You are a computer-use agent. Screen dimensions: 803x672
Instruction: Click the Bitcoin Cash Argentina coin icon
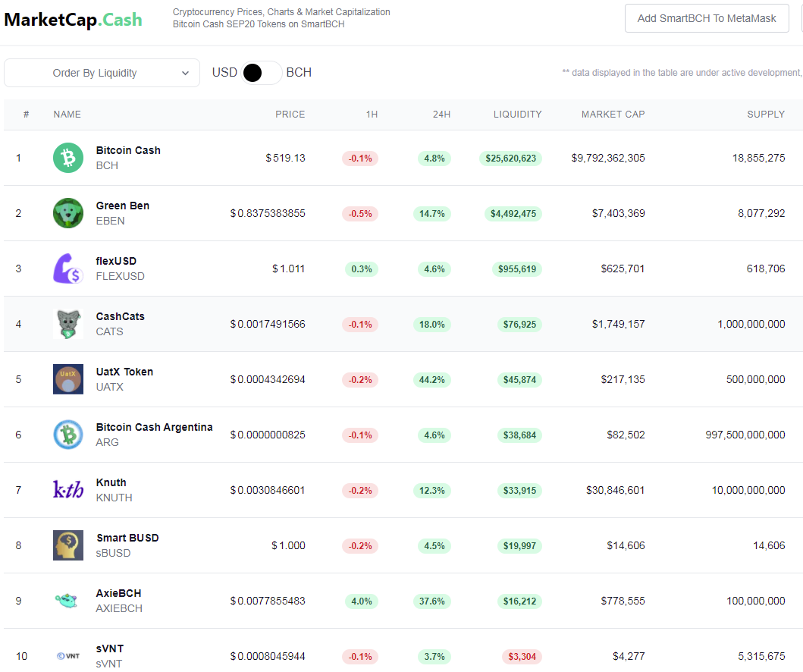pos(68,435)
